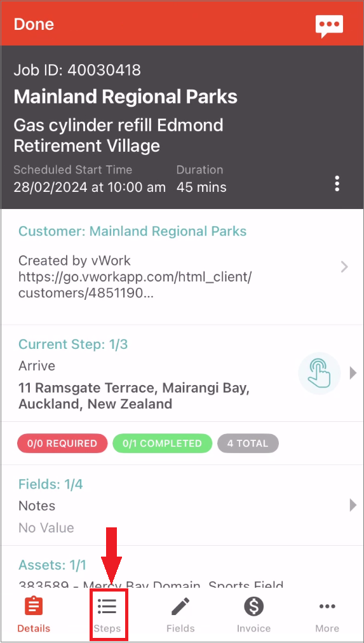This screenshot has height=643, width=364.
Task: Open the Current Step: 1/3 heading
Action: click(x=73, y=344)
